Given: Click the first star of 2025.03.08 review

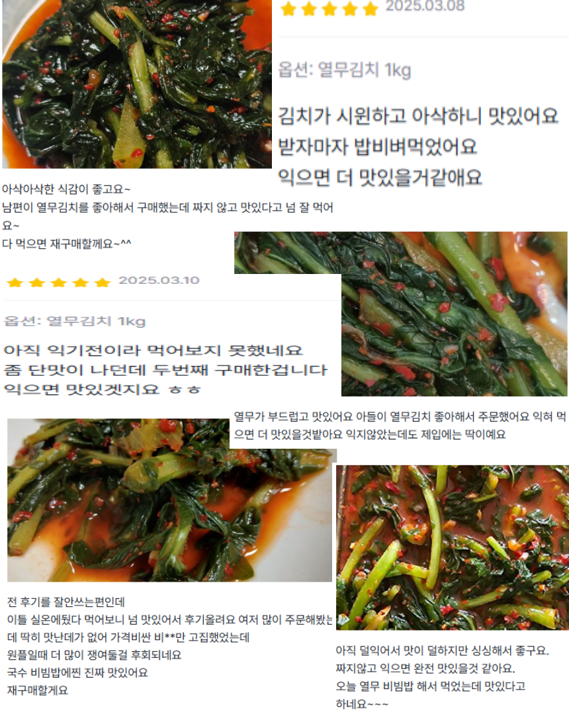Looking at the screenshot, I should [x=288, y=9].
